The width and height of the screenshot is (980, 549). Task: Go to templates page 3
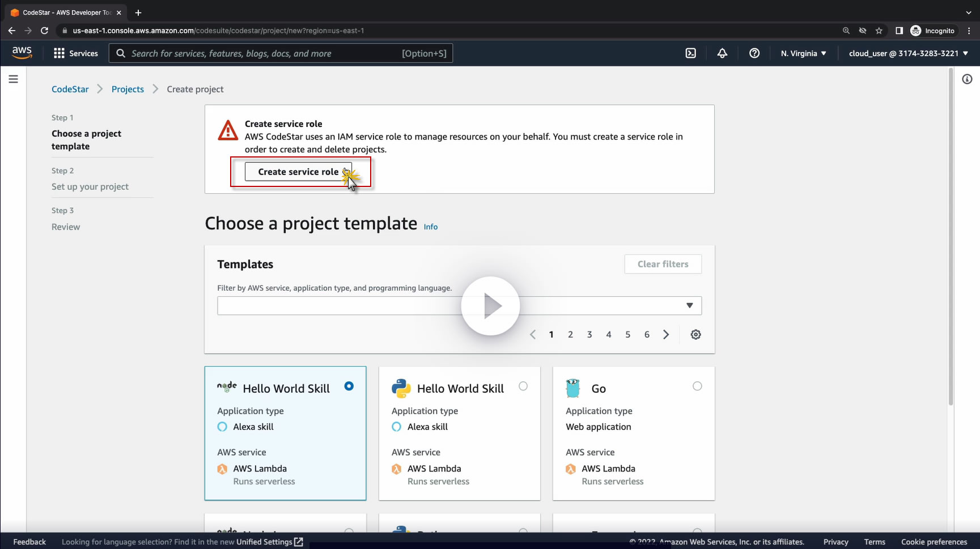[589, 334]
